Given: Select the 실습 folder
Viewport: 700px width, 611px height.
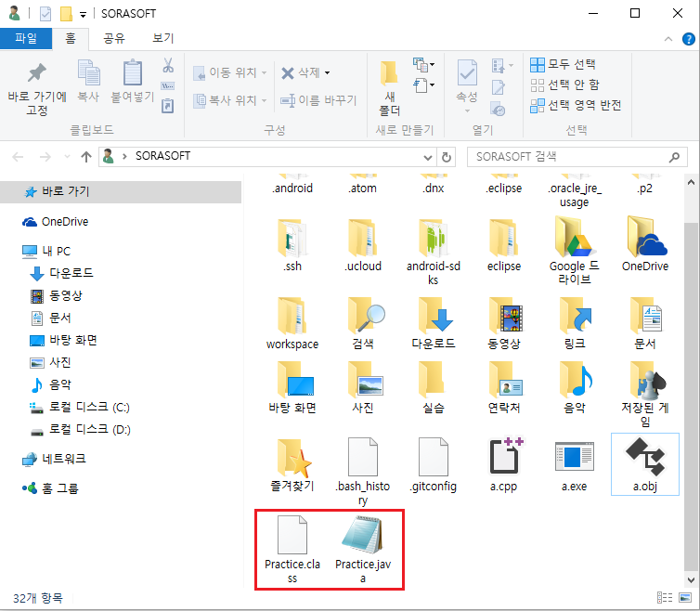Looking at the screenshot, I should pyautogui.click(x=433, y=387).
